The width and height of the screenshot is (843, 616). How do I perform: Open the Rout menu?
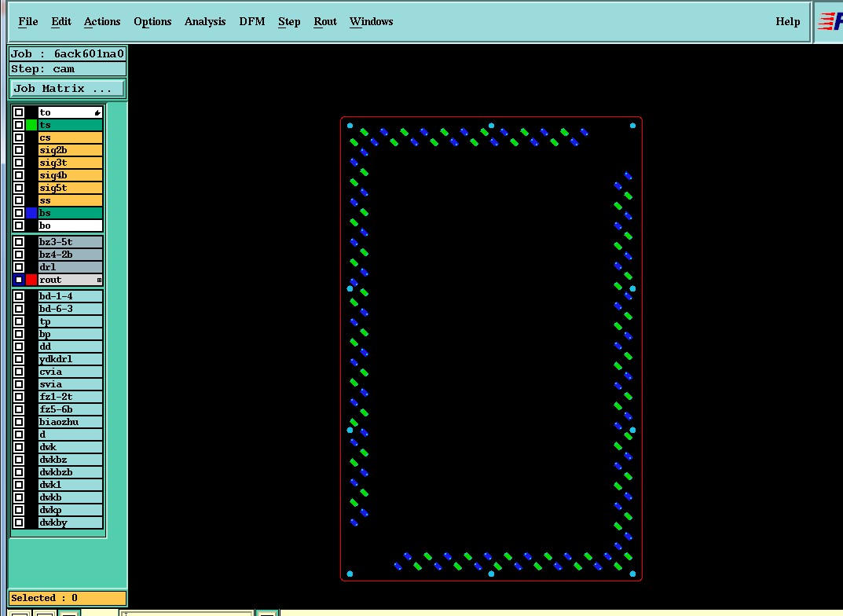point(325,21)
